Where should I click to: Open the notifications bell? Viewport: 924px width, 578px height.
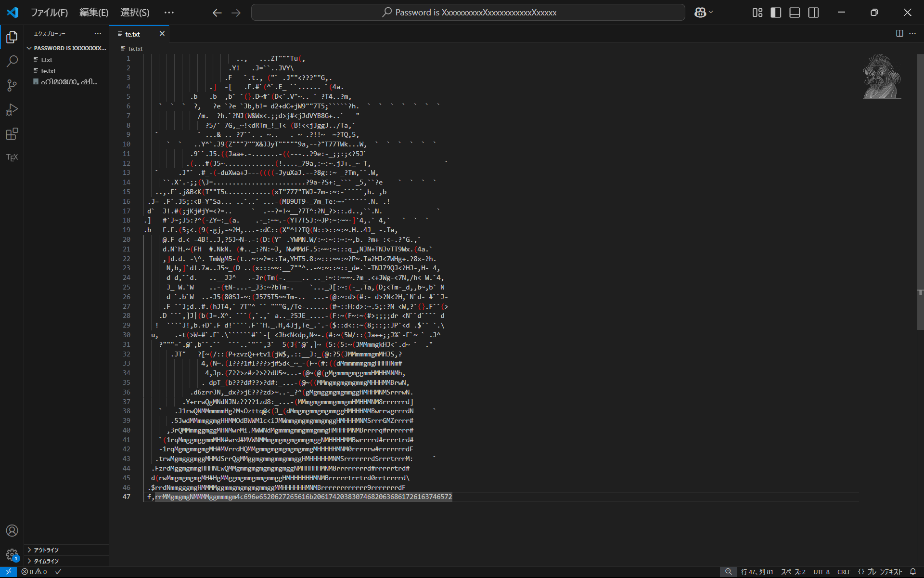[x=913, y=572]
